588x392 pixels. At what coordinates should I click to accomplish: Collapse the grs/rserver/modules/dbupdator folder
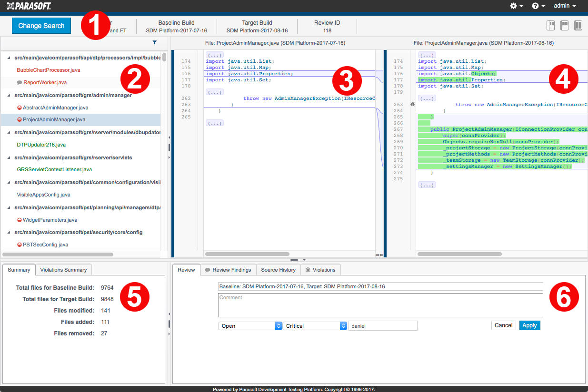point(9,132)
